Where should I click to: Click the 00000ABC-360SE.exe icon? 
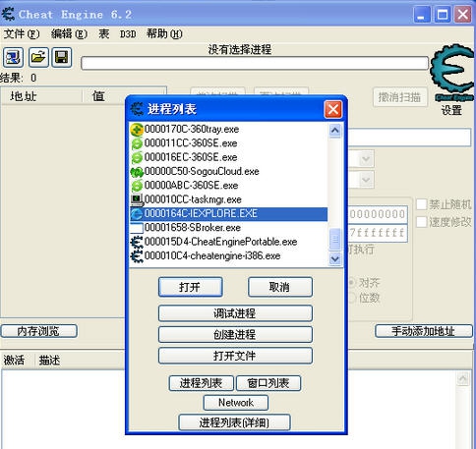[137, 186]
